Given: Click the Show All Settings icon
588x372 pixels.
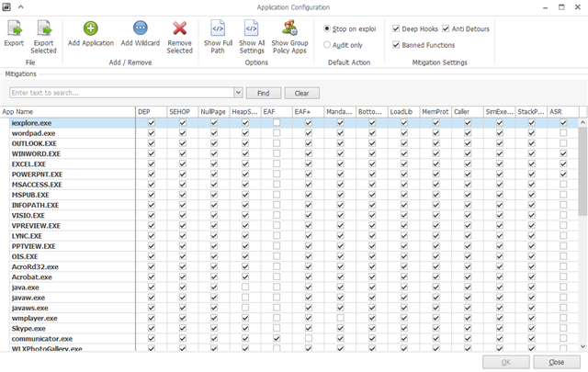Looking at the screenshot, I should [252, 28].
